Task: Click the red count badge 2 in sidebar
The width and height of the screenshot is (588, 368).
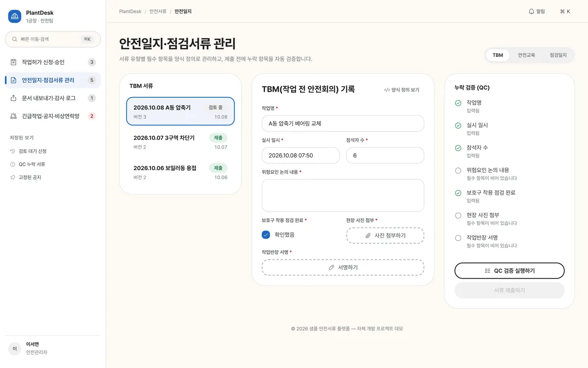Action: click(92, 116)
